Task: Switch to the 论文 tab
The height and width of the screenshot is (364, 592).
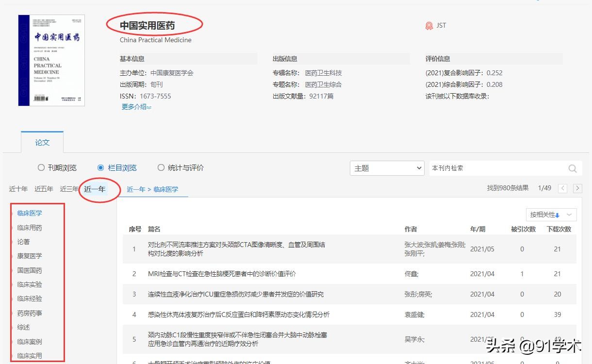Action: pos(42,142)
